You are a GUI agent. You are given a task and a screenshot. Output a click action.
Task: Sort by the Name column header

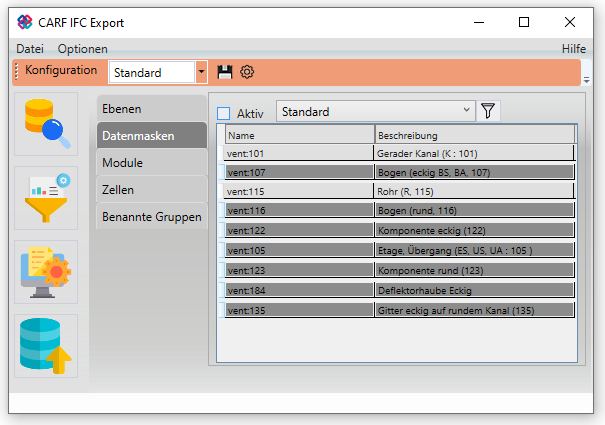pyautogui.click(x=300, y=135)
